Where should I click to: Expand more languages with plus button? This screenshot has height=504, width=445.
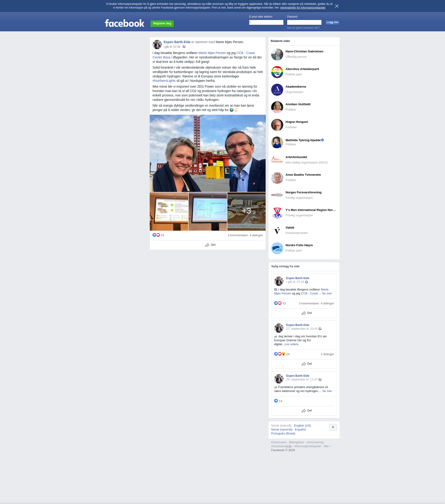333,427
